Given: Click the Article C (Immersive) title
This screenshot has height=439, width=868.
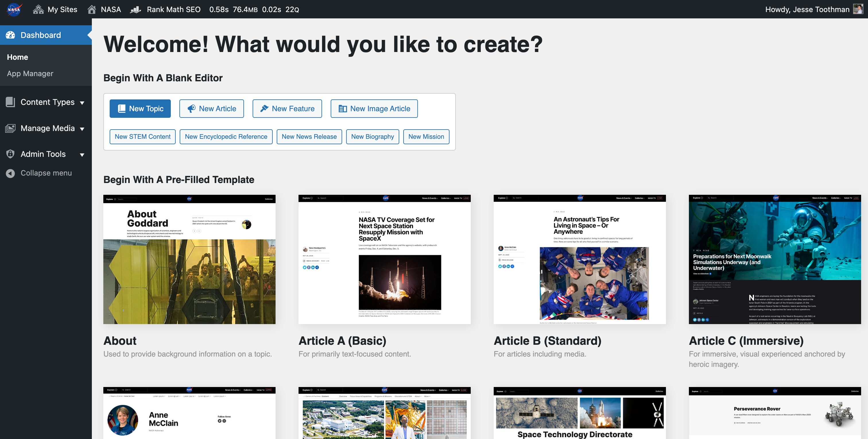Looking at the screenshot, I should pos(746,340).
